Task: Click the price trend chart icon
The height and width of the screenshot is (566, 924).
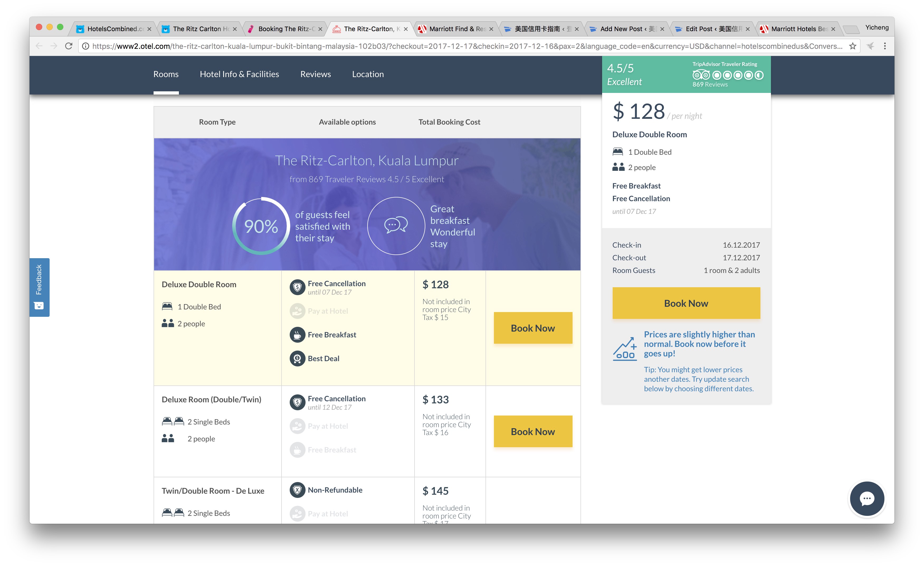Action: pos(625,349)
